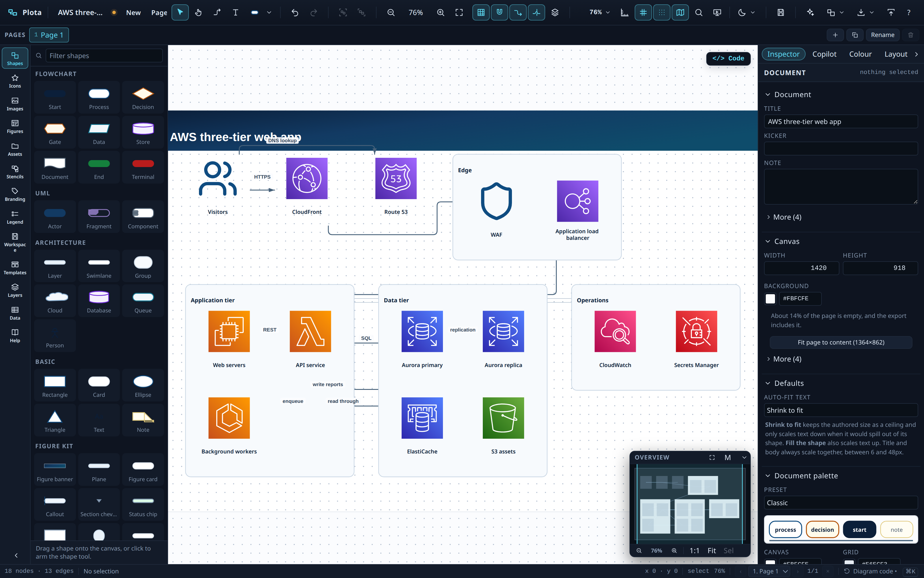Select the Page 1 tab

(x=49, y=35)
